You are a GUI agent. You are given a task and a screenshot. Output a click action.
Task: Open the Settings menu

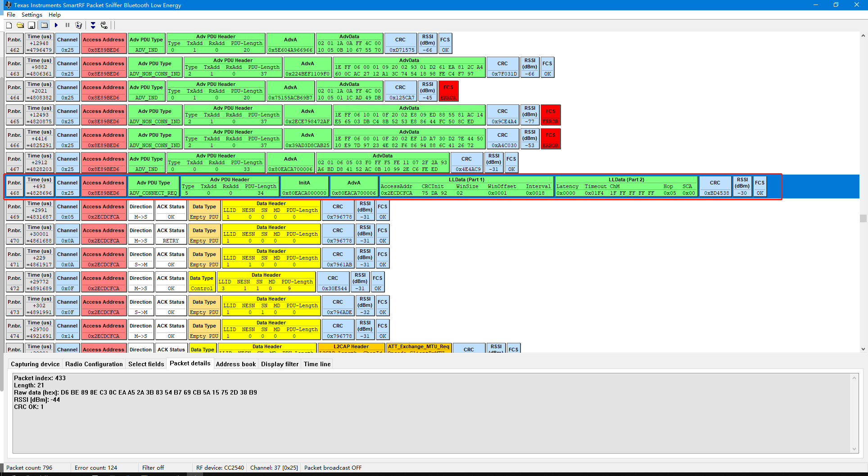pyautogui.click(x=32, y=14)
